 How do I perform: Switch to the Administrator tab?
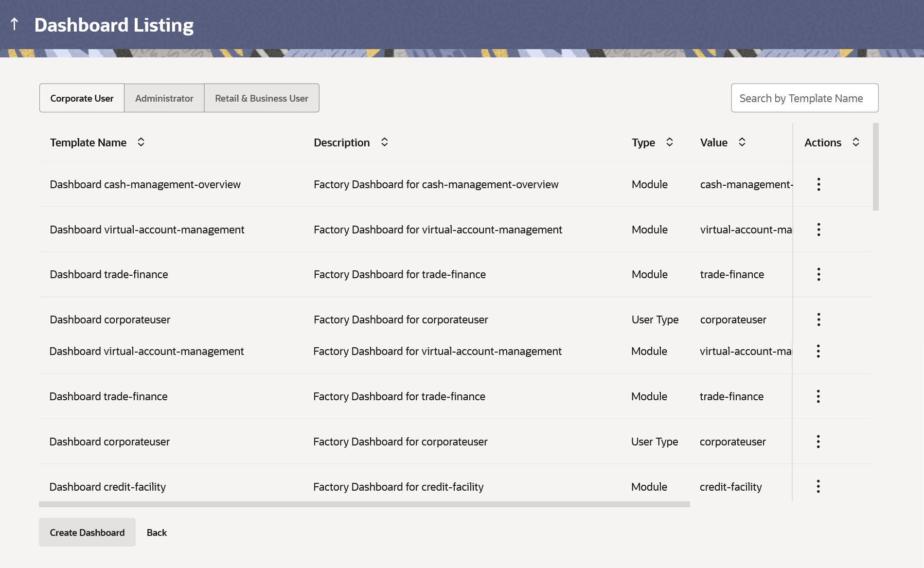point(164,98)
